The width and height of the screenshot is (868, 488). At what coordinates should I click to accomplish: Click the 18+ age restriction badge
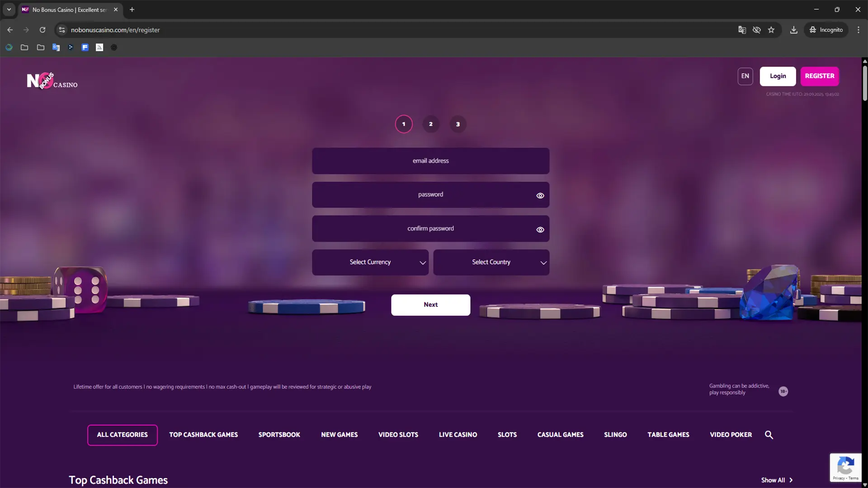(783, 391)
